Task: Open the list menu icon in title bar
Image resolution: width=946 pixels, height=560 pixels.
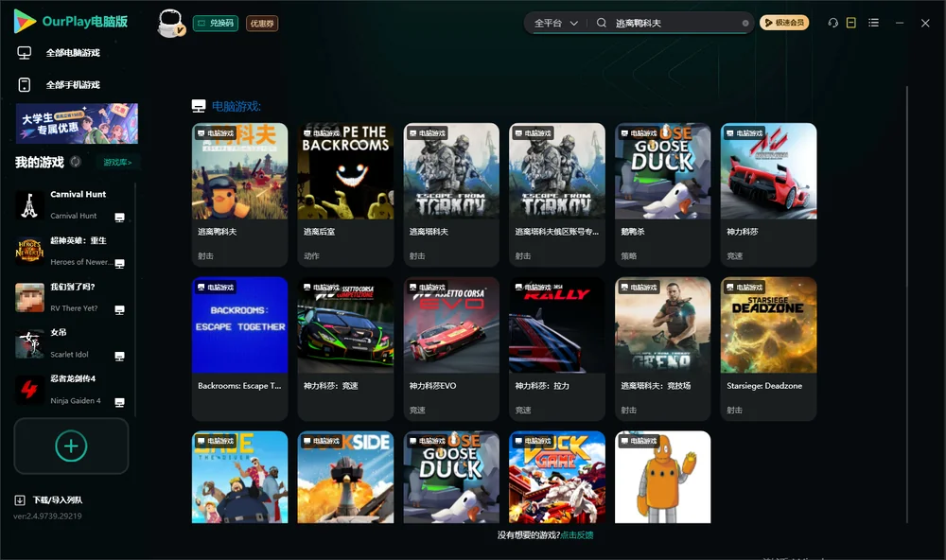Action: (873, 23)
